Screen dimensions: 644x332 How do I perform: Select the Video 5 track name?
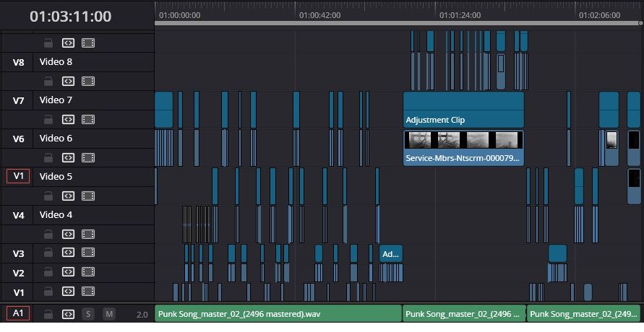click(56, 176)
